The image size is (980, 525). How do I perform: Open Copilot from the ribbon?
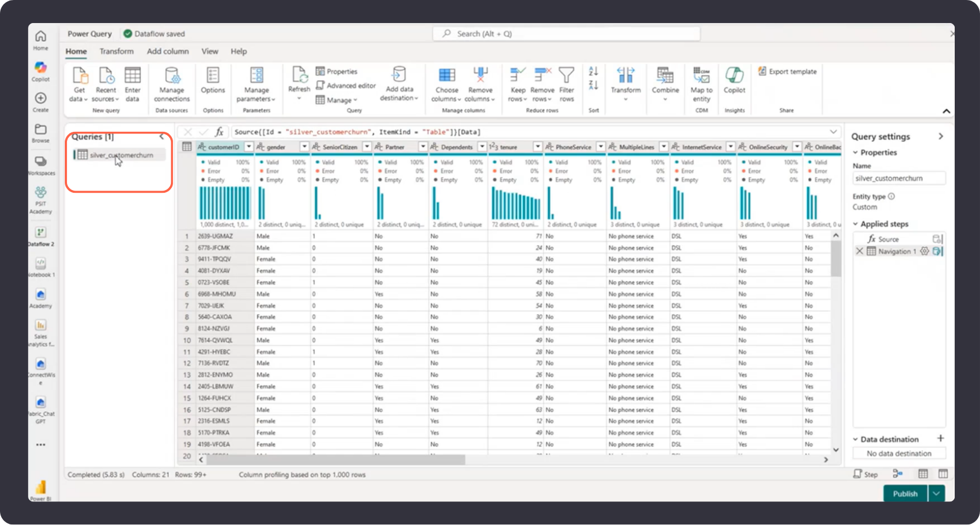734,76
